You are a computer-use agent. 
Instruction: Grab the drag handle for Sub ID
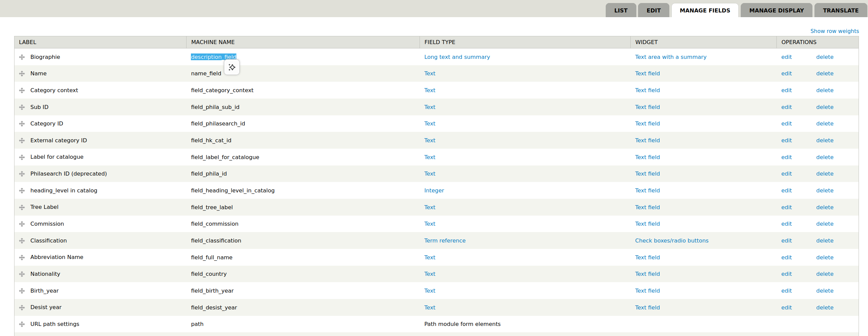tap(22, 107)
